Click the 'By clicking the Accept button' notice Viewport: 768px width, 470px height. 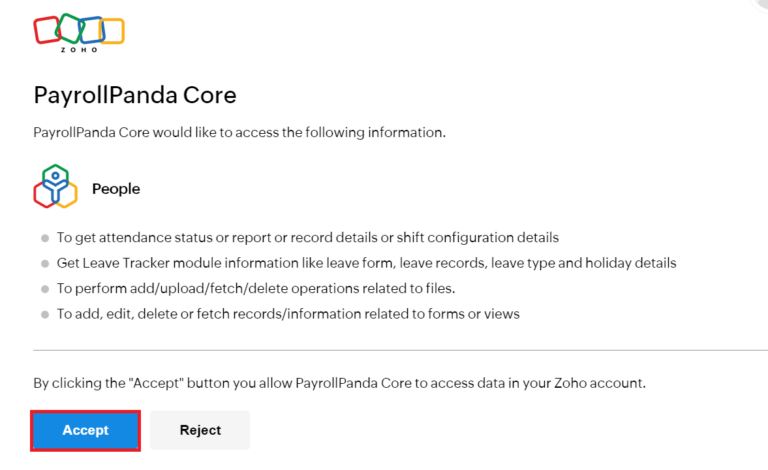tap(339, 383)
